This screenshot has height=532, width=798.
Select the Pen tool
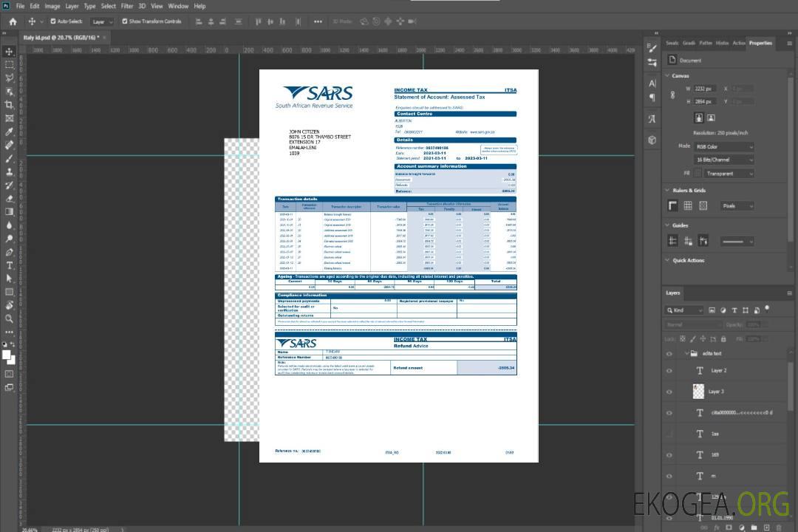click(9, 252)
